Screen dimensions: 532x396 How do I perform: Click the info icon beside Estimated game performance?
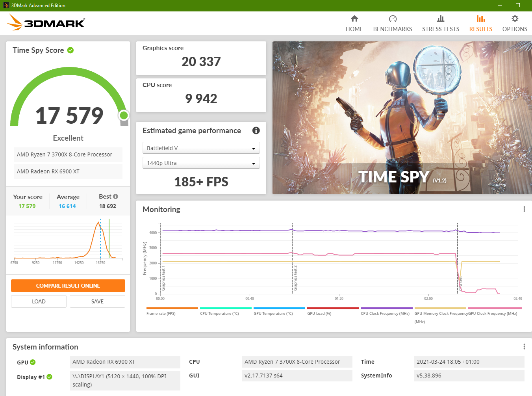point(256,130)
